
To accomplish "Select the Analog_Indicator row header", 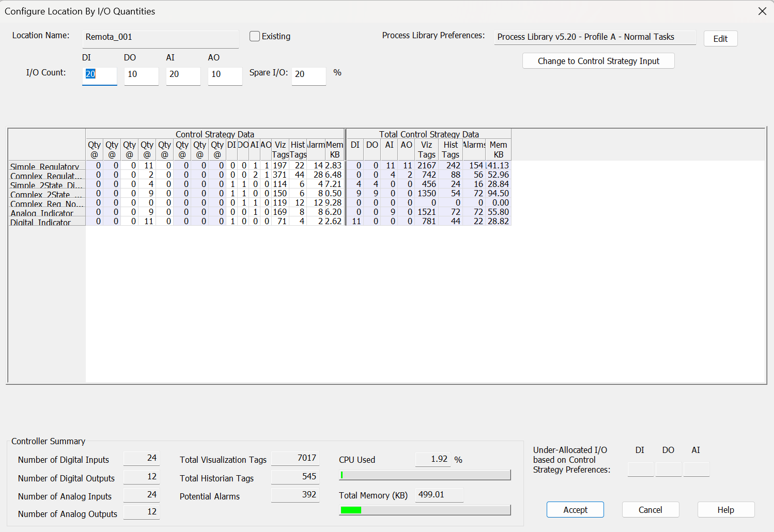I will click(47, 212).
